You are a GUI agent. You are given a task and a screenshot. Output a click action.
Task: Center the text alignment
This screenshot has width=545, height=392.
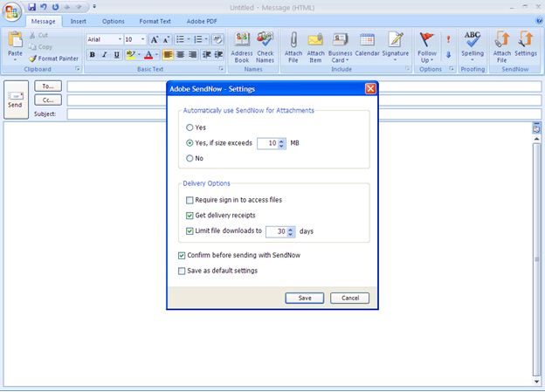[x=180, y=54]
